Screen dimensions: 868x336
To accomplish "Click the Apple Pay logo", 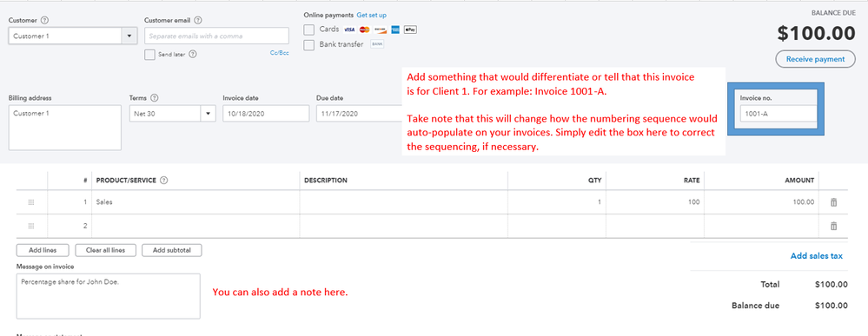I will (x=410, y=30).
